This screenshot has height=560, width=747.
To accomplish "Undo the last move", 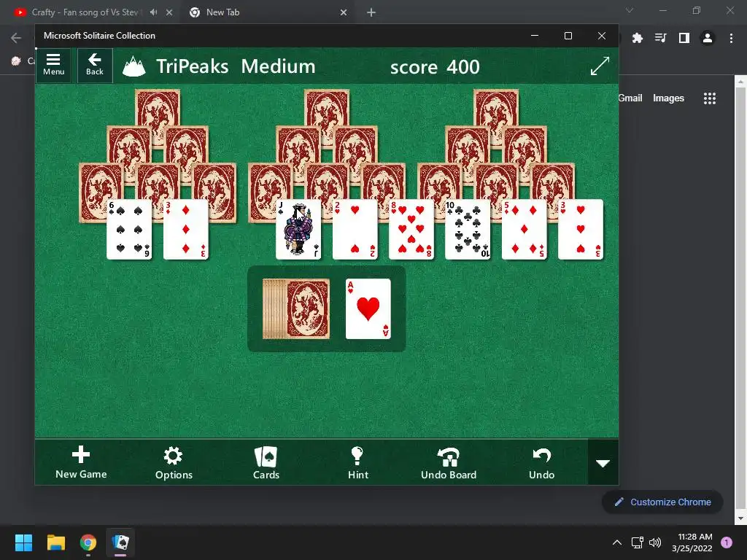I will coord(542,462).
